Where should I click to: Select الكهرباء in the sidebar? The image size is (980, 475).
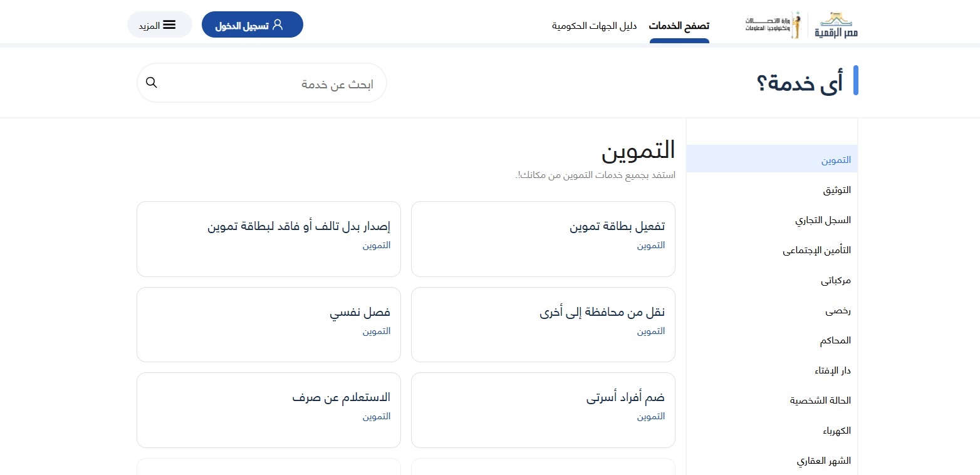click(x=772, y=431)
